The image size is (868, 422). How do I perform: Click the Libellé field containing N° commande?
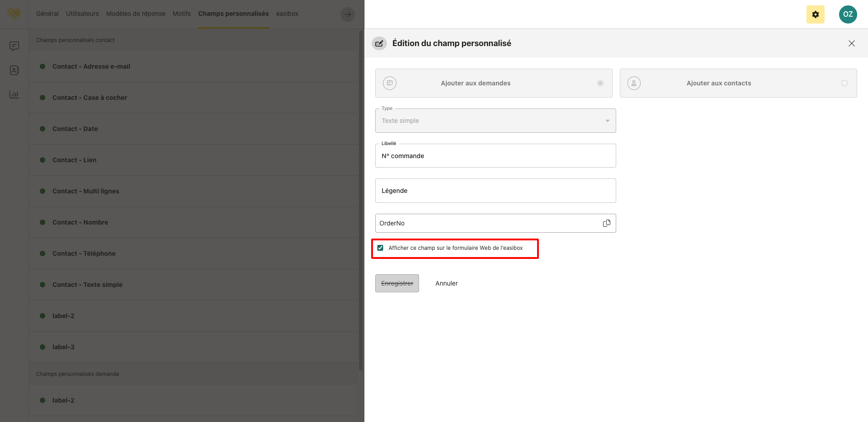point(495,156)
